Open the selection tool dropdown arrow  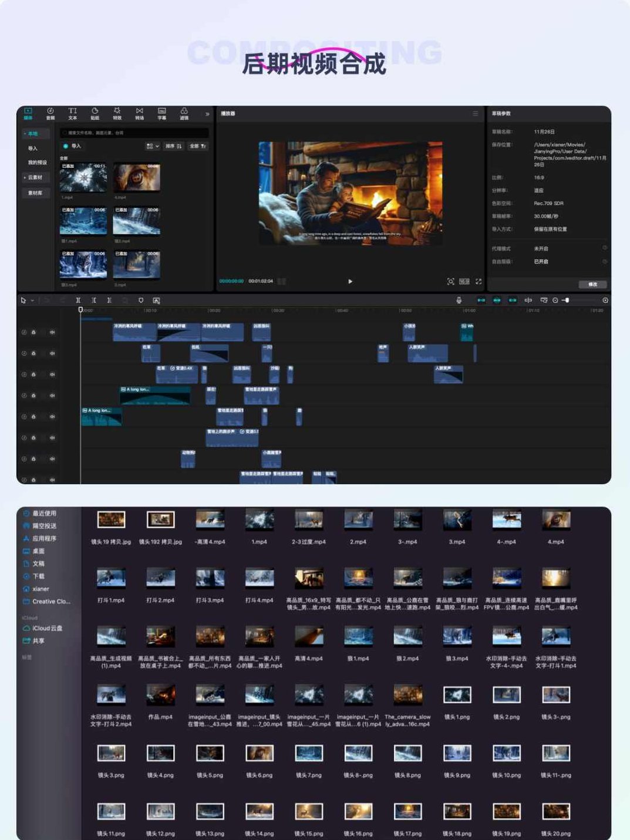point(32,301)
